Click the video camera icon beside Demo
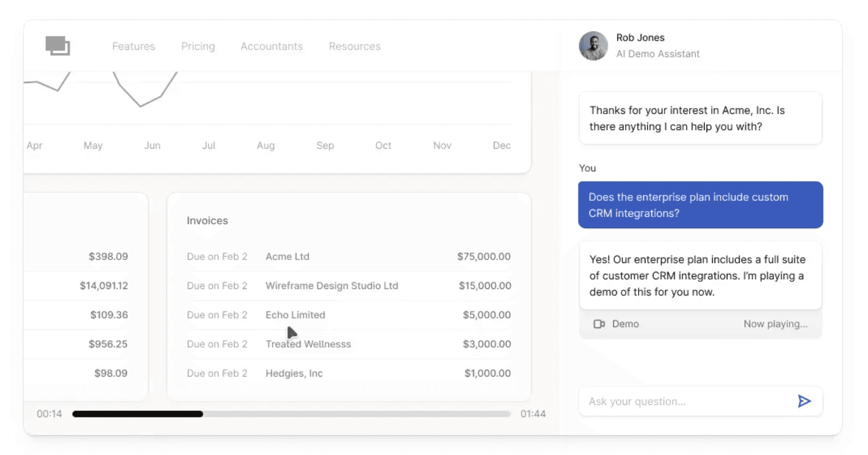 (600, 324)
